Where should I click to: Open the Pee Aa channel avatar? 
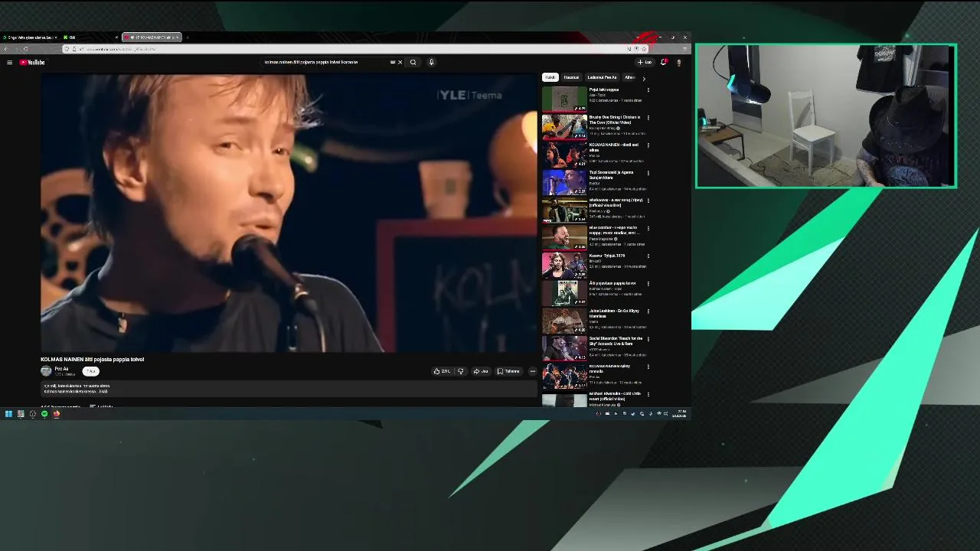coord(46,371)
